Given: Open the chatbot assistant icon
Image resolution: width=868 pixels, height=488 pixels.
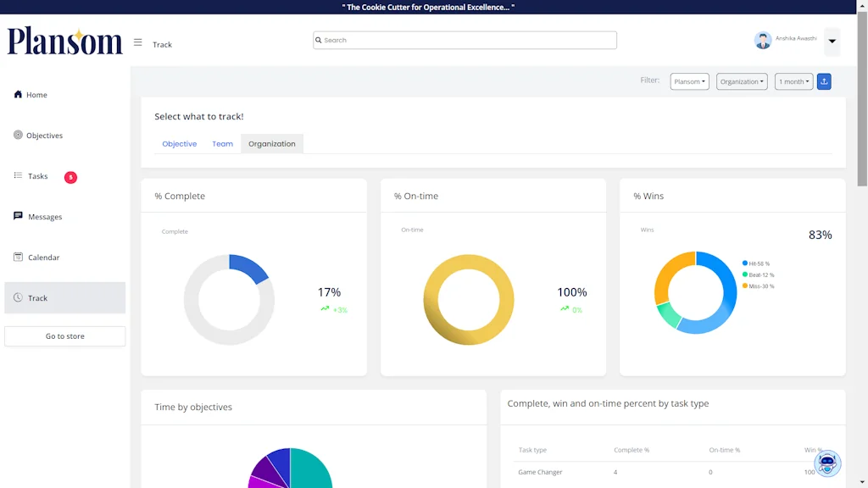Looking at the screenshot, I should coord(827,463).
